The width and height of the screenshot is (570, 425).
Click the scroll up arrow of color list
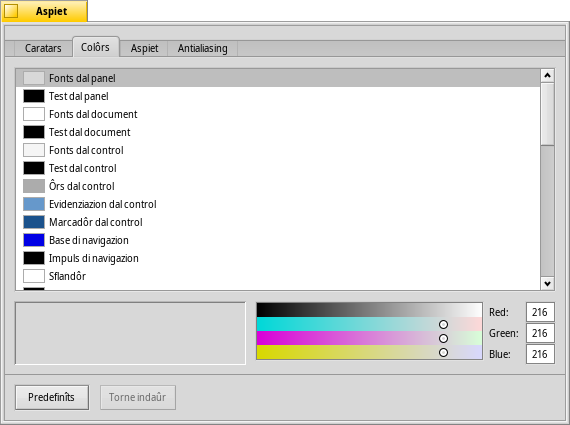click(547, 76)
